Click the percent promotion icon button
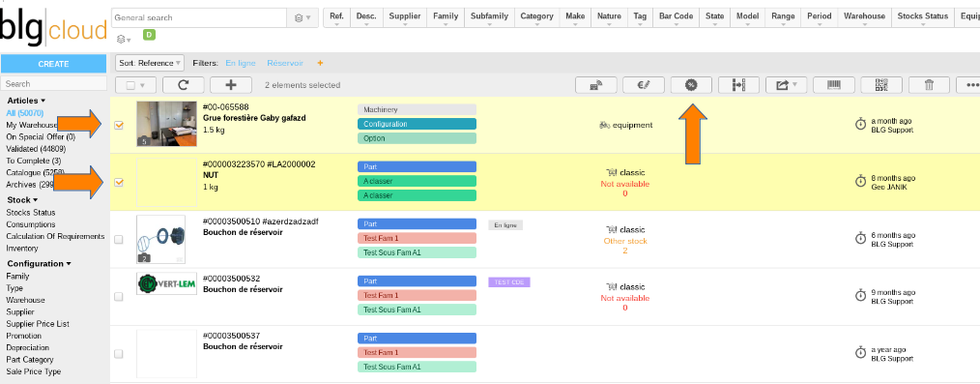This screenshot has width=980, height=384. (691, 85)
